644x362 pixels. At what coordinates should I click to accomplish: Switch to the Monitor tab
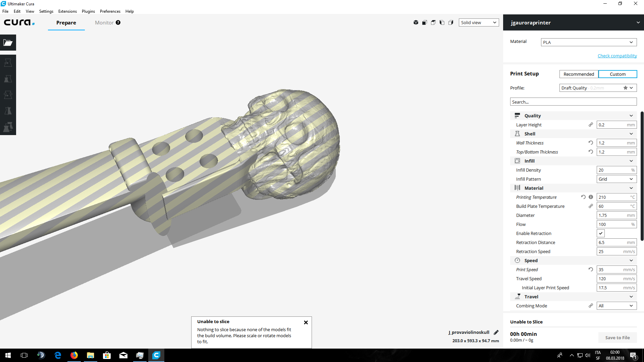point(104,22)
